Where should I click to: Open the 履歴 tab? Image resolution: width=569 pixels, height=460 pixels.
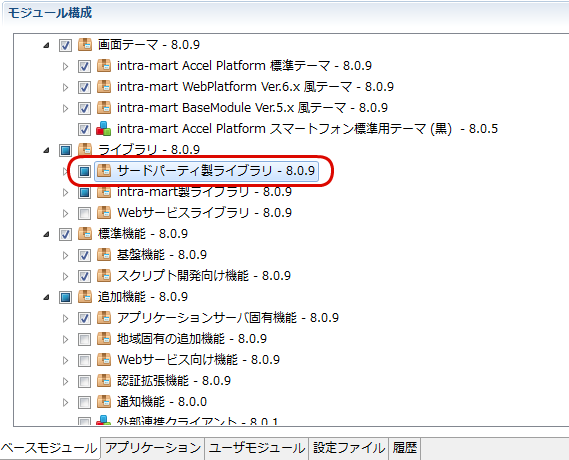click(405, 448)
